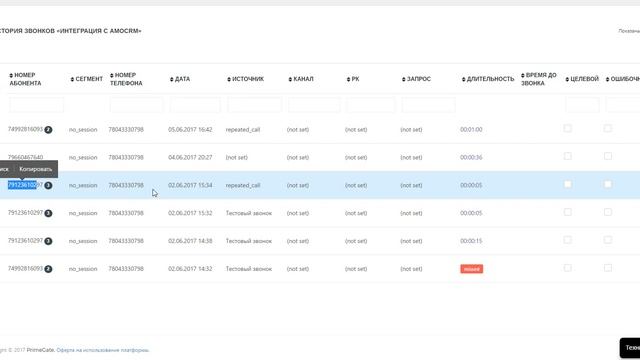Viewport: 640px width, 360px height.
Task: Click date cell 04.06.2017 20:27
Action: coord(190,158)
